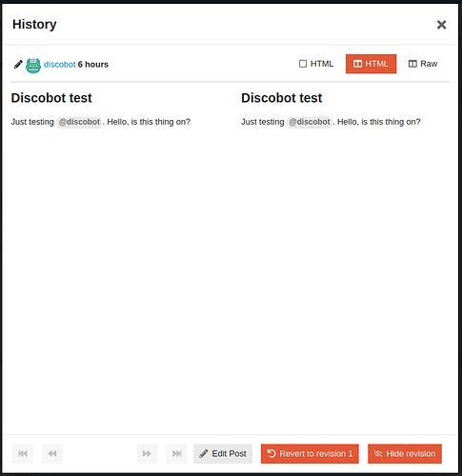Revert to revision 1

coord(310,453)
